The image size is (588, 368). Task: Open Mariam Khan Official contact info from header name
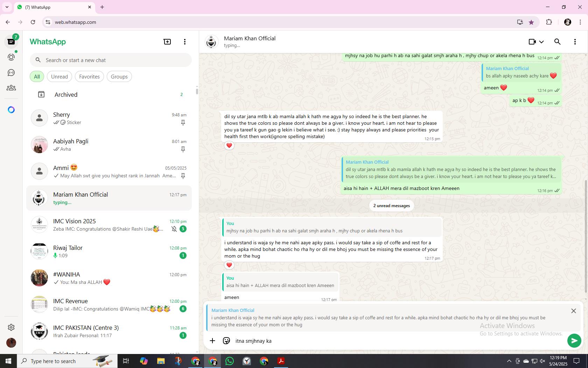(250, 39)
